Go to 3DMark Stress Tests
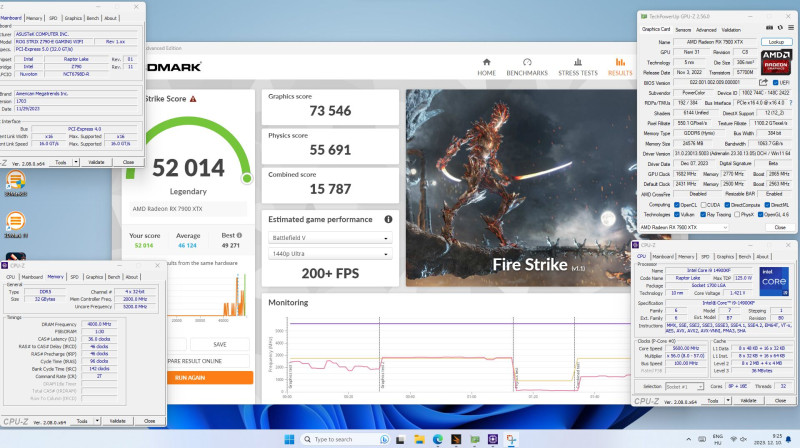 coord(578,67)
